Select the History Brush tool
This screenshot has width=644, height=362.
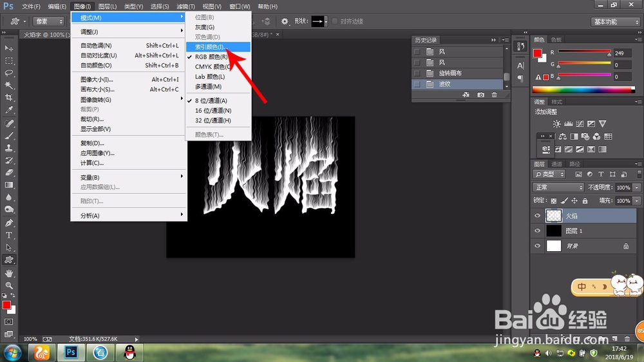[x=8, y=160]
